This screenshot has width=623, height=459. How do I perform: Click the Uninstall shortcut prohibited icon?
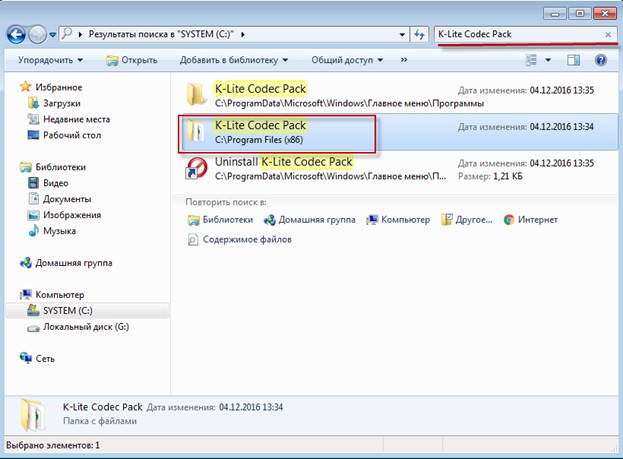coord(196,168)
